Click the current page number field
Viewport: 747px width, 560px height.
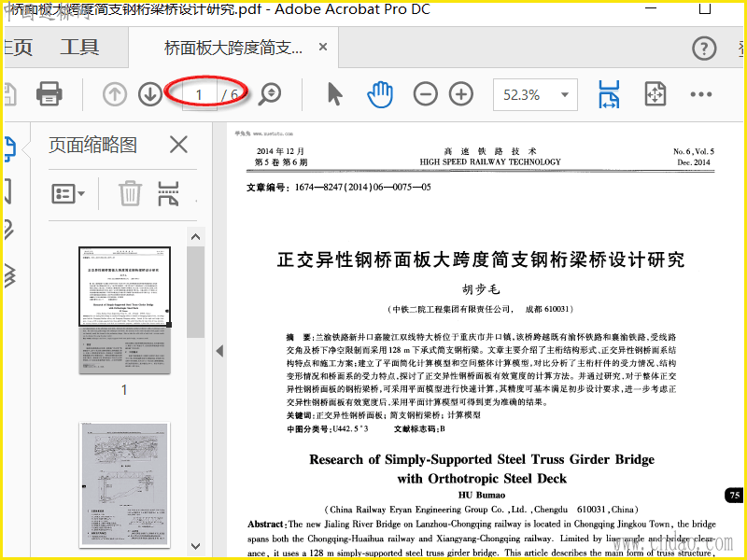[x=199, y=95]
